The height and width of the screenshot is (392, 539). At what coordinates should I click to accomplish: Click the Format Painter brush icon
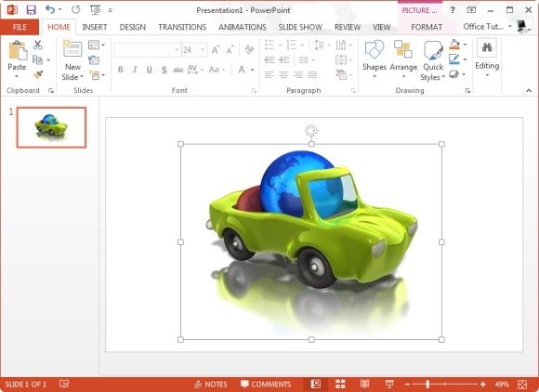pyautogui.click(x=38, y=74)
